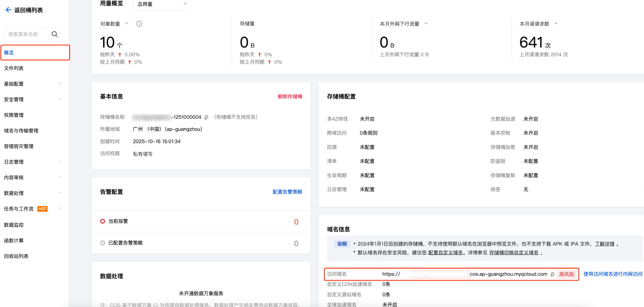Go to 域名与传输管理 menu item

(21, 131)
